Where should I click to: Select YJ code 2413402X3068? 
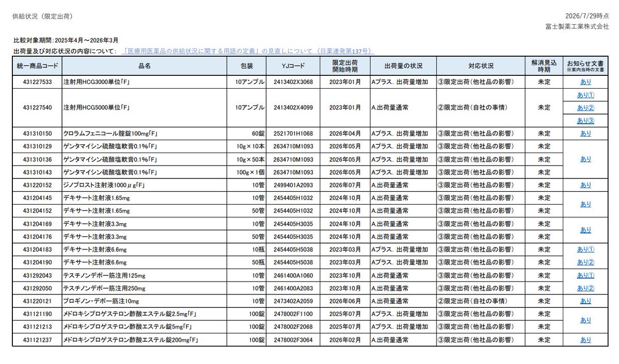[293, 82]
